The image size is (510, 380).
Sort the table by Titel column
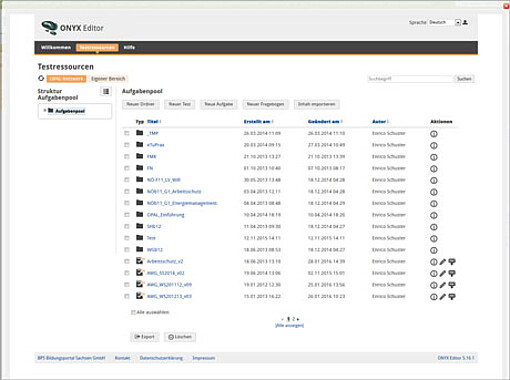(x=153, y=122)
